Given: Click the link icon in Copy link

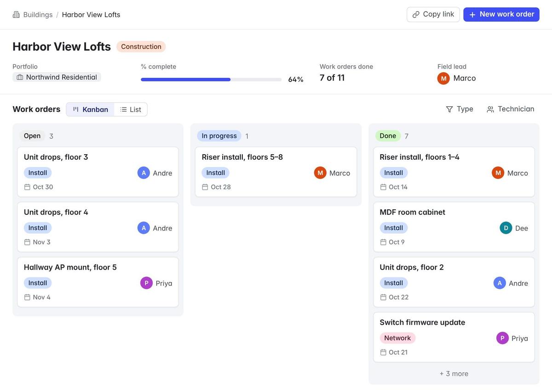Looking at the screenshot, I should (416, 15).
